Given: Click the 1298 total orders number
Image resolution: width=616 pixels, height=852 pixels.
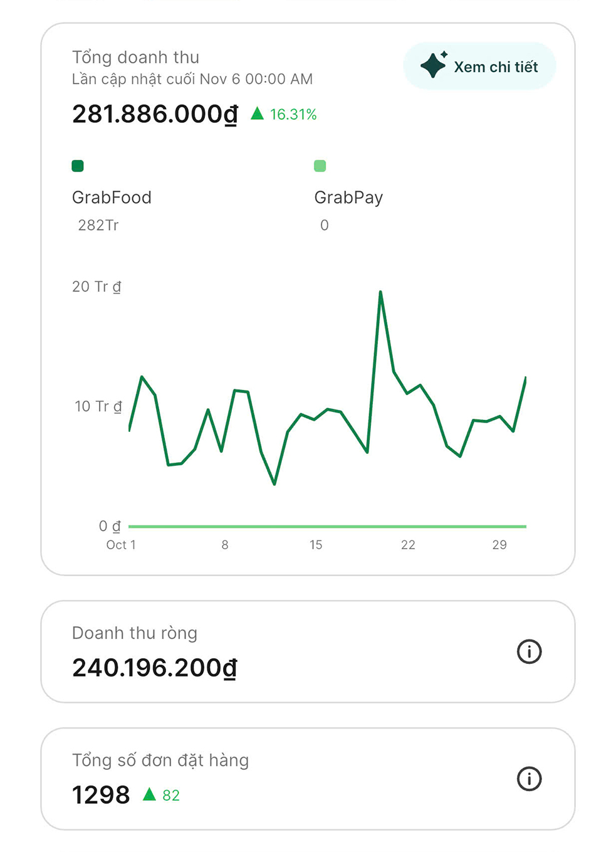Looking at the screenshot, I should click(101, 795).
